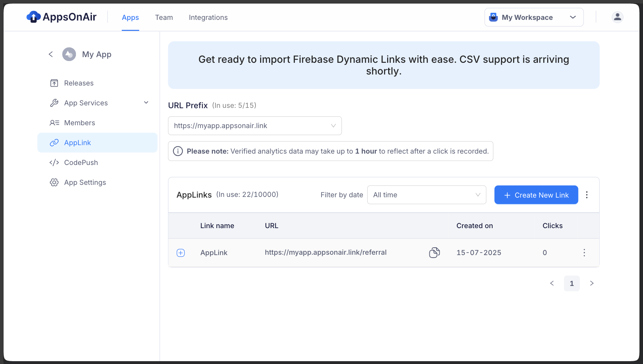Expand the AppLink row with plus icon
The image size is (643, 364).
click(181, 253)
